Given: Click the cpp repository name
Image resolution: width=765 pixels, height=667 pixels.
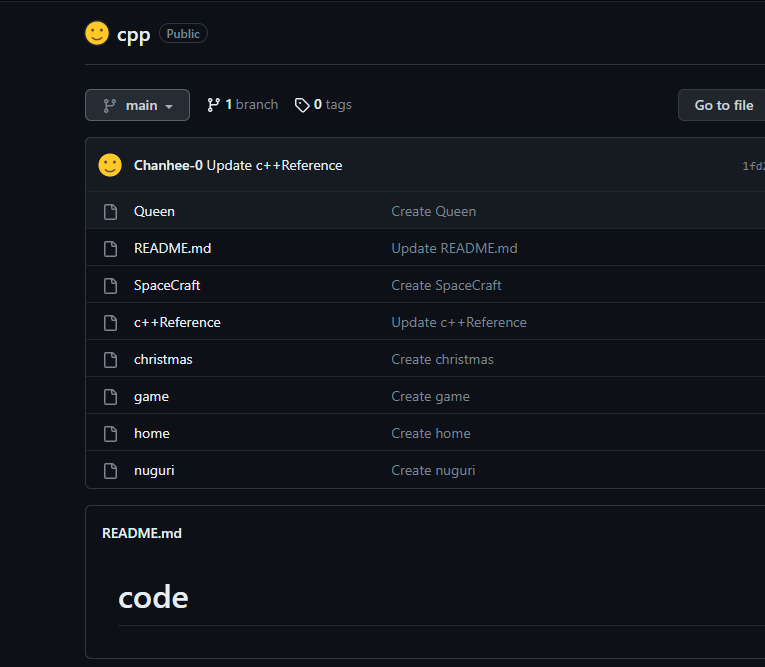Looking at the screenshot, I should (133, 35).
